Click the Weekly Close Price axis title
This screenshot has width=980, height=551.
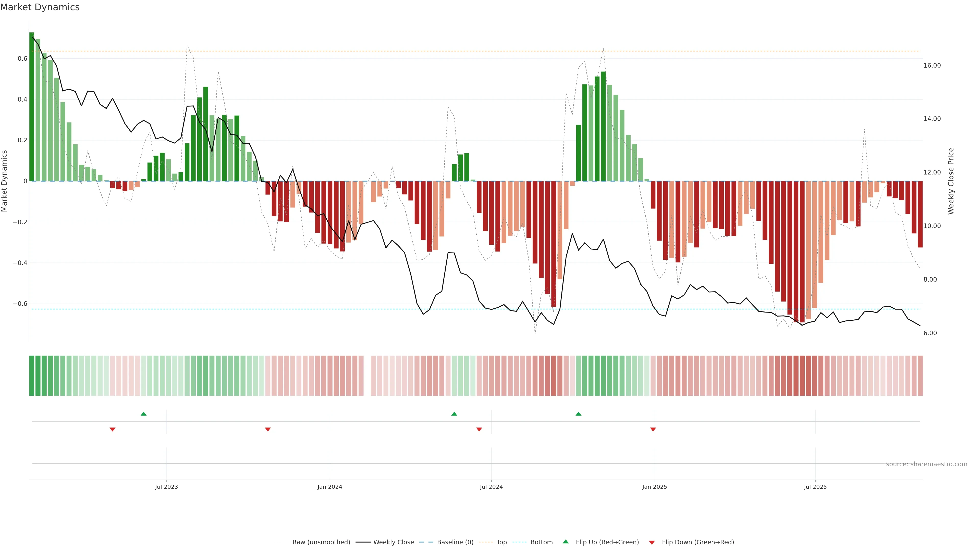(x=951, y=181)
